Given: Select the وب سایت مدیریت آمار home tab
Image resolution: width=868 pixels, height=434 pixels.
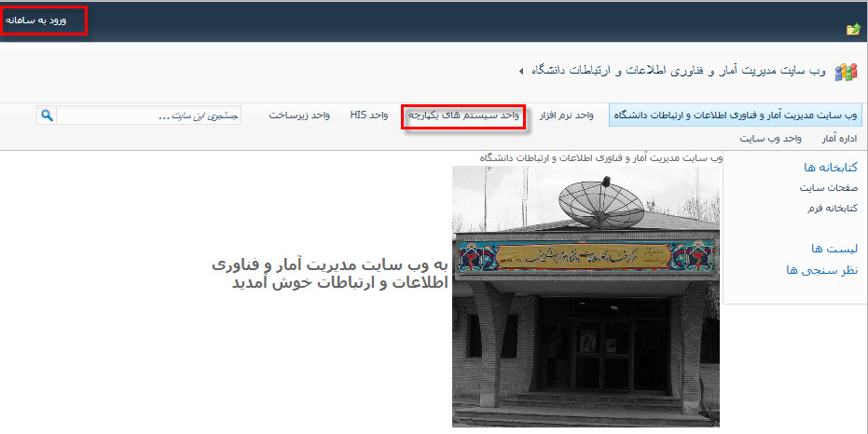Looking at the screenshot, I should click(735, 115).
